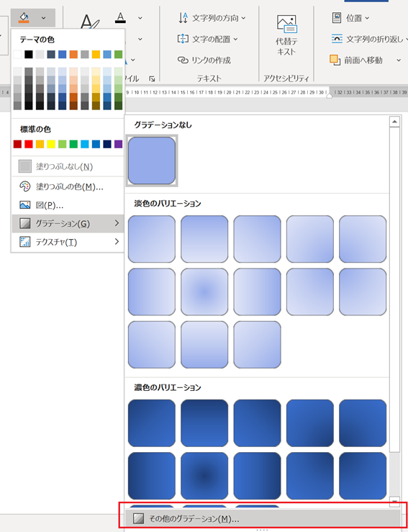Select the orange theme color swatch
Image resolution: width=408 pixels, height=532 pixels.
coord(73,54)
